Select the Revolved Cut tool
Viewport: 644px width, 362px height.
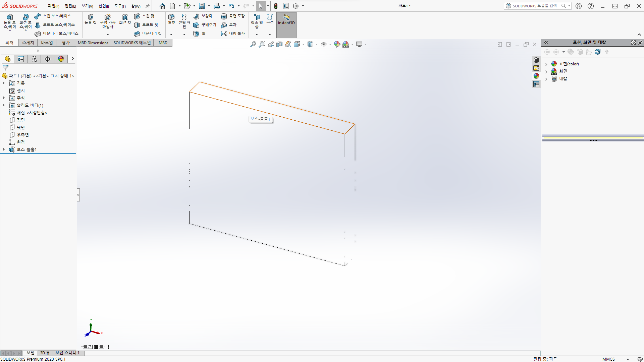[125, 19]
